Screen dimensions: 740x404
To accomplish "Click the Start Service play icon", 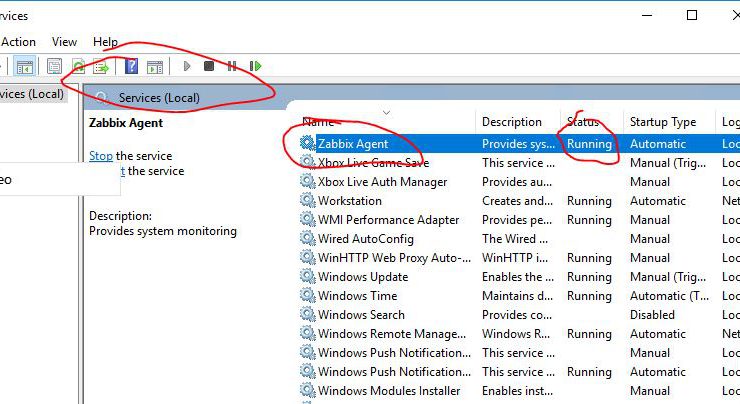I will pyautogui.click(x=187, y=66).
